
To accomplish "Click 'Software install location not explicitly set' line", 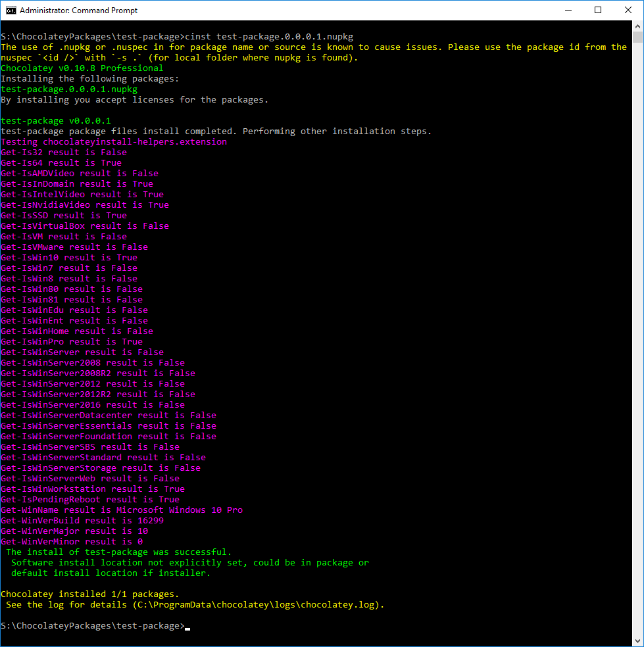I will pyautogui.click(x=190, y=563).
